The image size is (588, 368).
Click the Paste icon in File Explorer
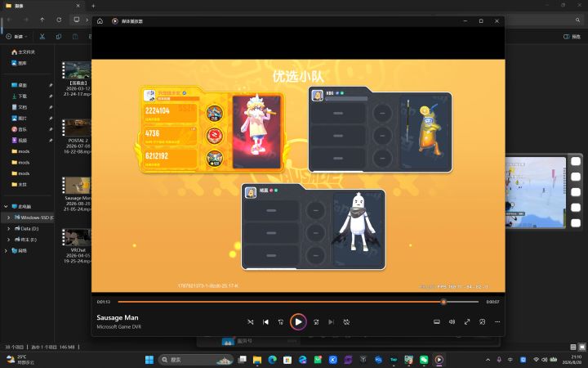coord(75,37)
